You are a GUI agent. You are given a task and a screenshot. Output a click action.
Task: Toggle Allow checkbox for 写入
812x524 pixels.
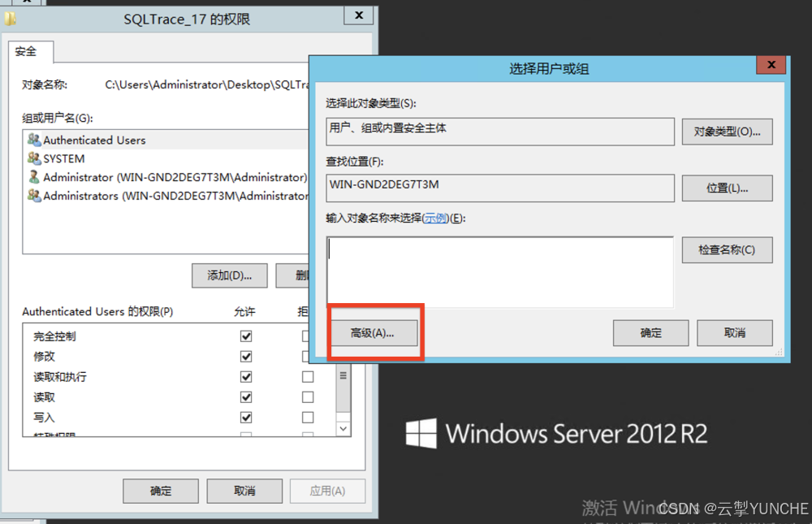click(246, 418)
